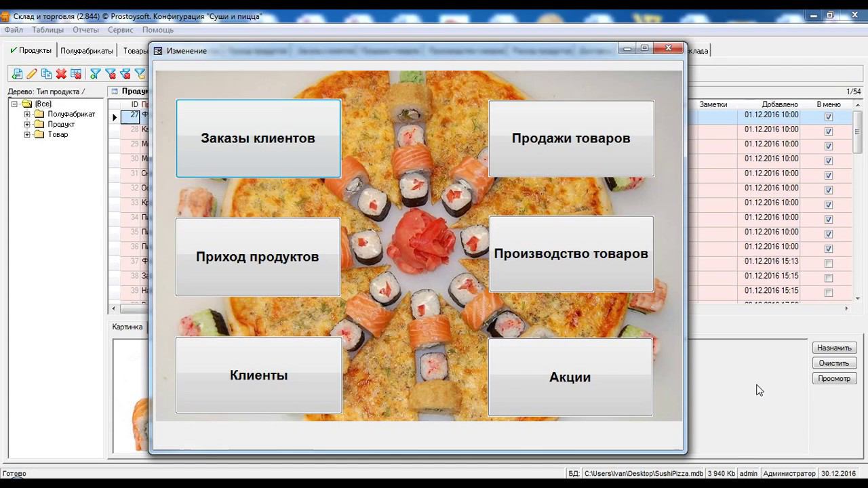Toggle В меню checkbox for row 28
The height and width of the screenshot is (488, 868).
(x=828, y=131)
